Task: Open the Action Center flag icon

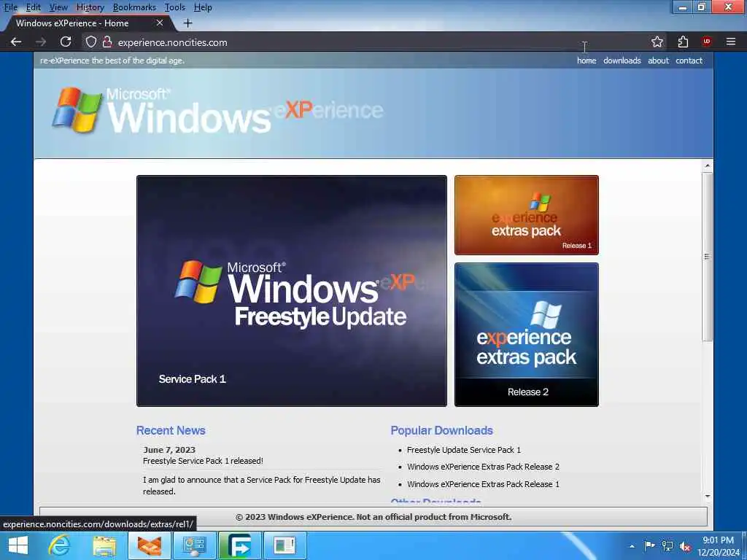Action: [649, 545]
